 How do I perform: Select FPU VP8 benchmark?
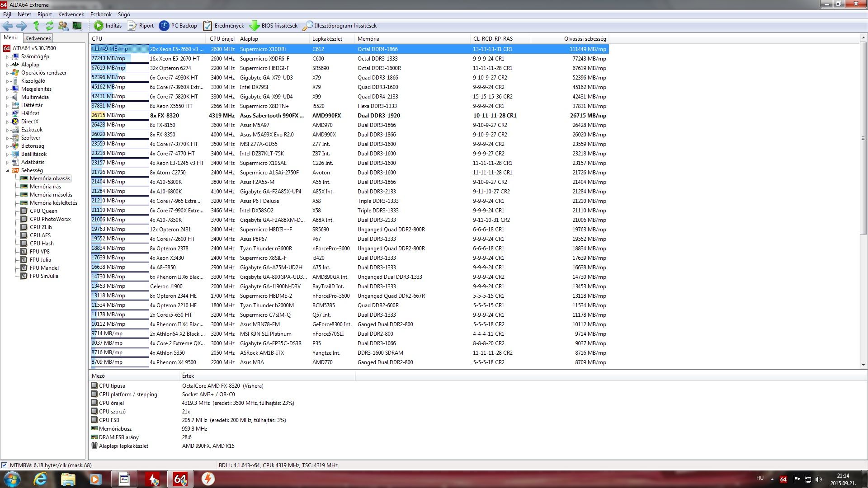pyautogui.click(x=40, y=252)
